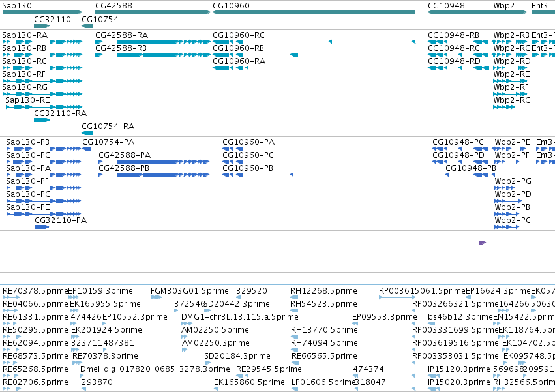The height and width of the screenshot is (392, 555).
Task: Select the RH12268.5prime EST label
Action: (323, 291)
